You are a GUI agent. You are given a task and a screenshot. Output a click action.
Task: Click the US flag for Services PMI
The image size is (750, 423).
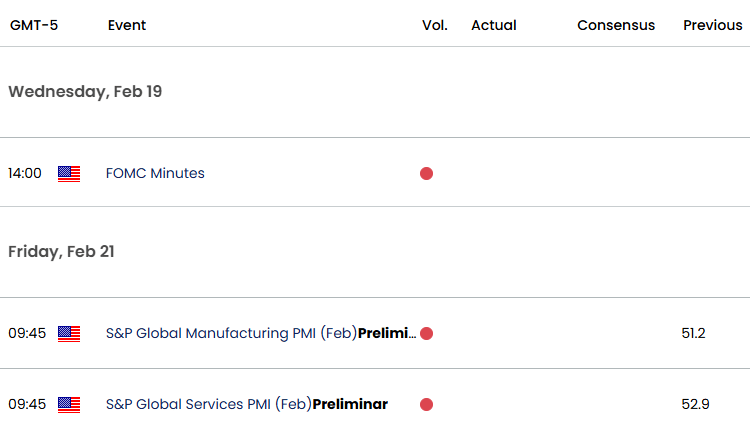[69, 405]
